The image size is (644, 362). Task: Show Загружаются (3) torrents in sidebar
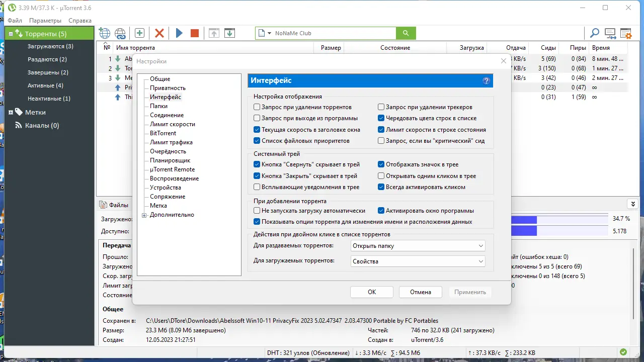tap(50, 46)
